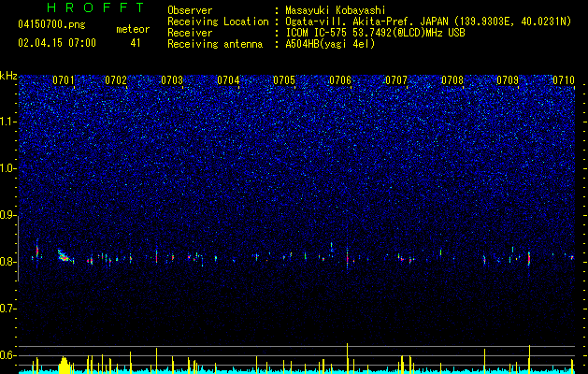
Task: Select the filename 04150700.png
Action: (51, 25)
